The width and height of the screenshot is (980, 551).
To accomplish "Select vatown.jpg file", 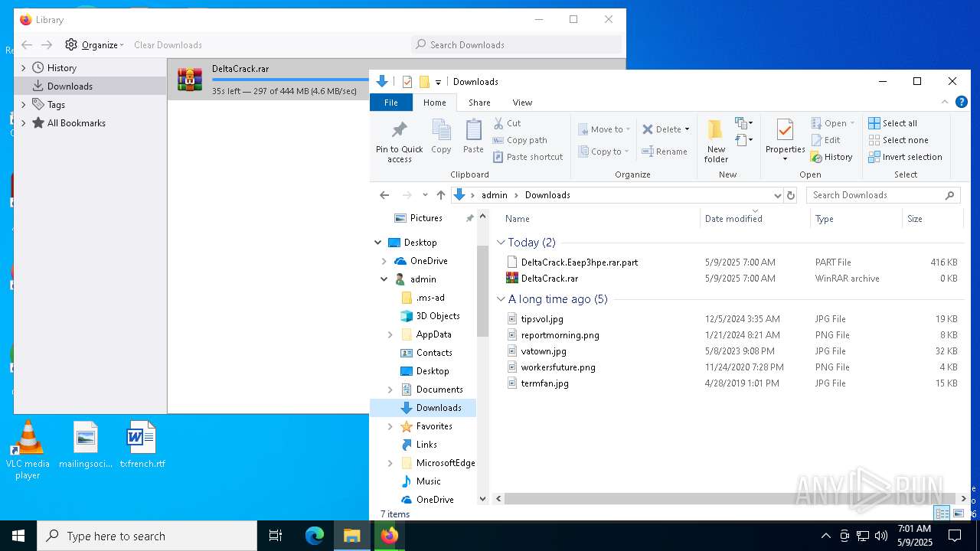I will [543, 351].
